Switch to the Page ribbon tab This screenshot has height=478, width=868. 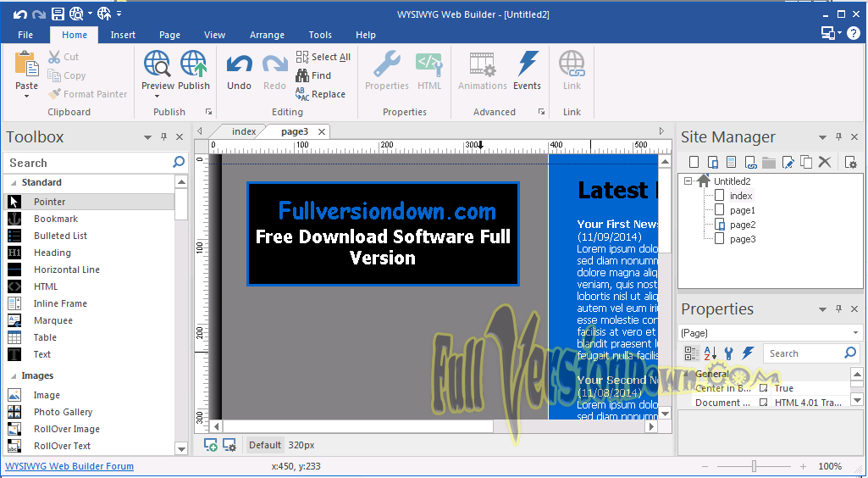click(169, 35)
